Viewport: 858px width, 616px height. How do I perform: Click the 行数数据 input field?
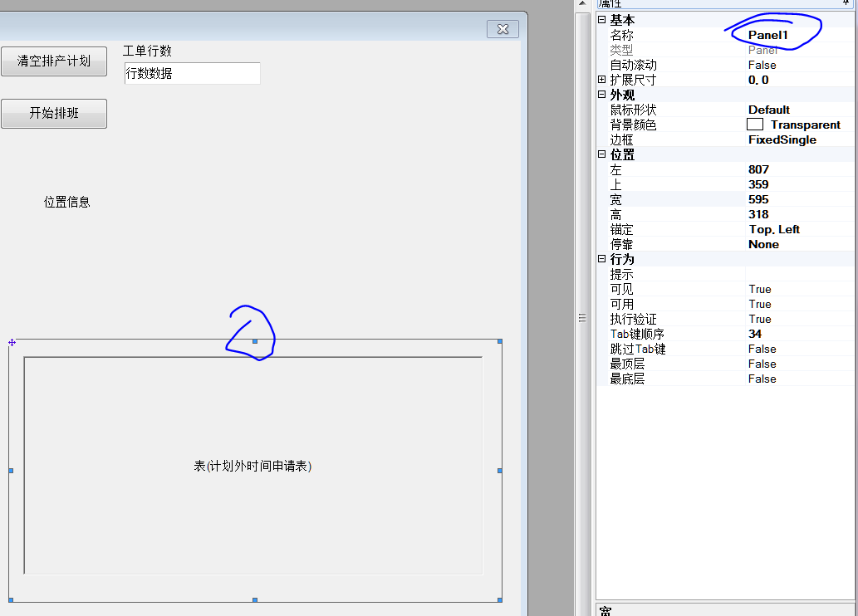point(192,73)
